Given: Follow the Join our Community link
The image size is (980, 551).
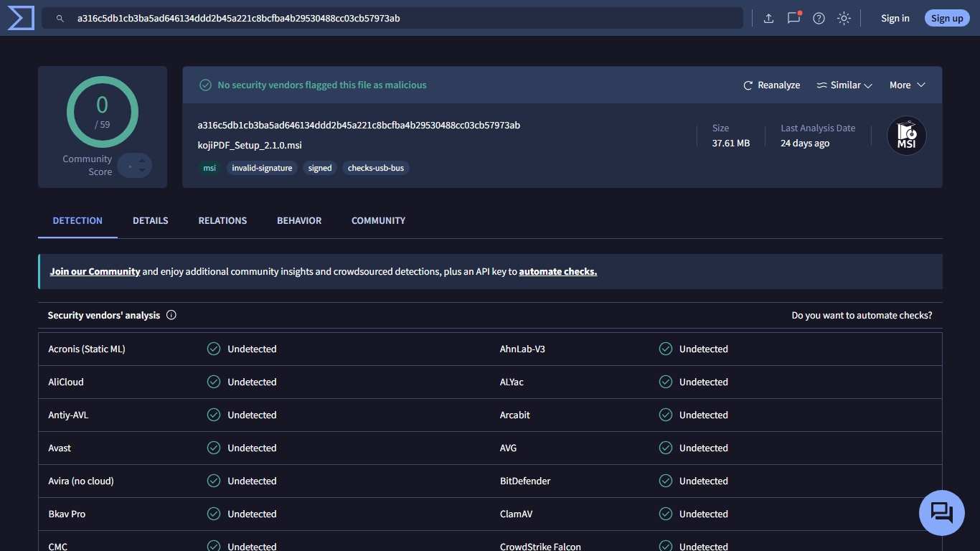Looking at the screenshot, I should pyautogui.click(x=95, y=272).
